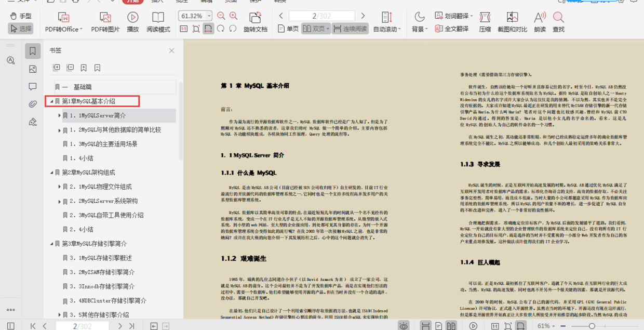Open the 压缩 compress tool
This screenshot has width=644, height=330.
coord(485,23)
